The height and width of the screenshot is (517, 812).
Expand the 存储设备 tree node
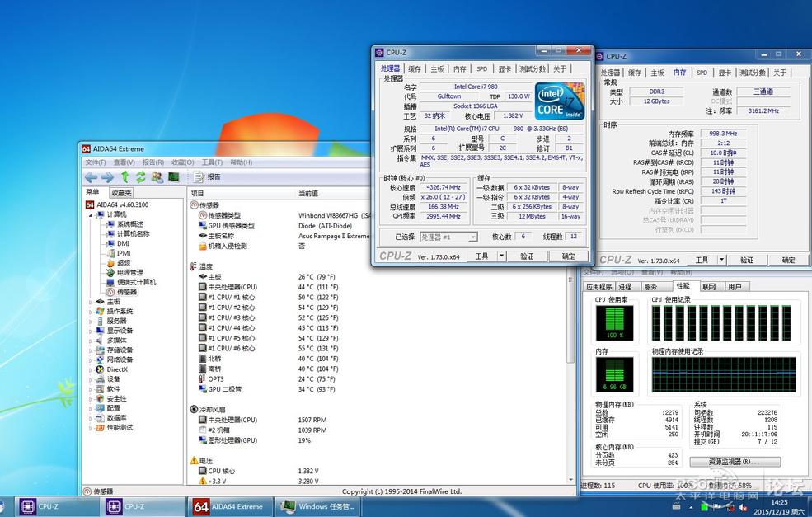92,350
